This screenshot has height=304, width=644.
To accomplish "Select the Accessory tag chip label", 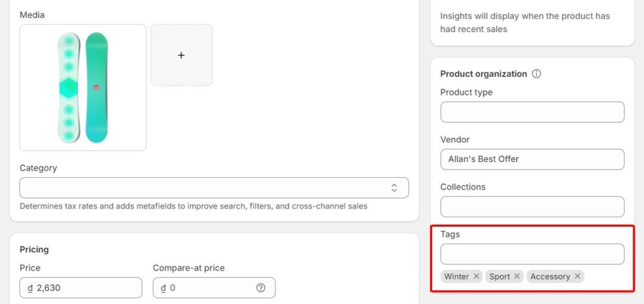I will point(550,276).
